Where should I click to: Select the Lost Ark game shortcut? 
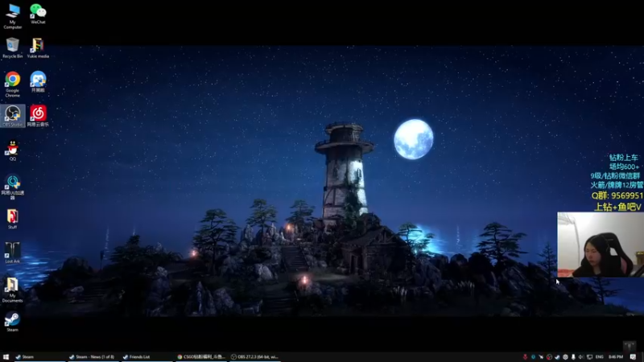[12, 253]
